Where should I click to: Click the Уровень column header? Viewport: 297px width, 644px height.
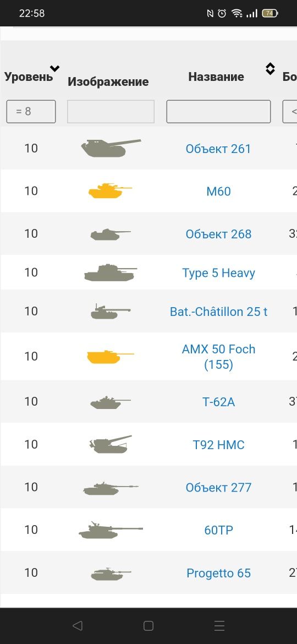point(29,77)
